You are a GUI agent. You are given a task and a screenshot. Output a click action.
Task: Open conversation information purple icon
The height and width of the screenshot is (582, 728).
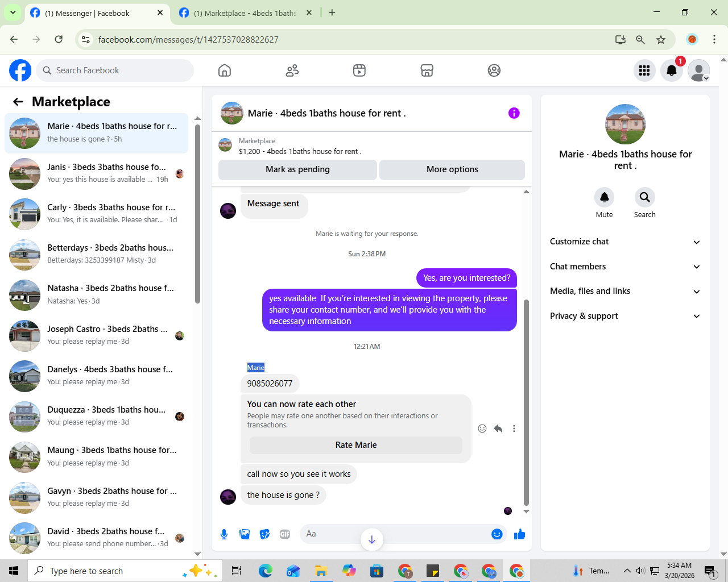[514, 113]
